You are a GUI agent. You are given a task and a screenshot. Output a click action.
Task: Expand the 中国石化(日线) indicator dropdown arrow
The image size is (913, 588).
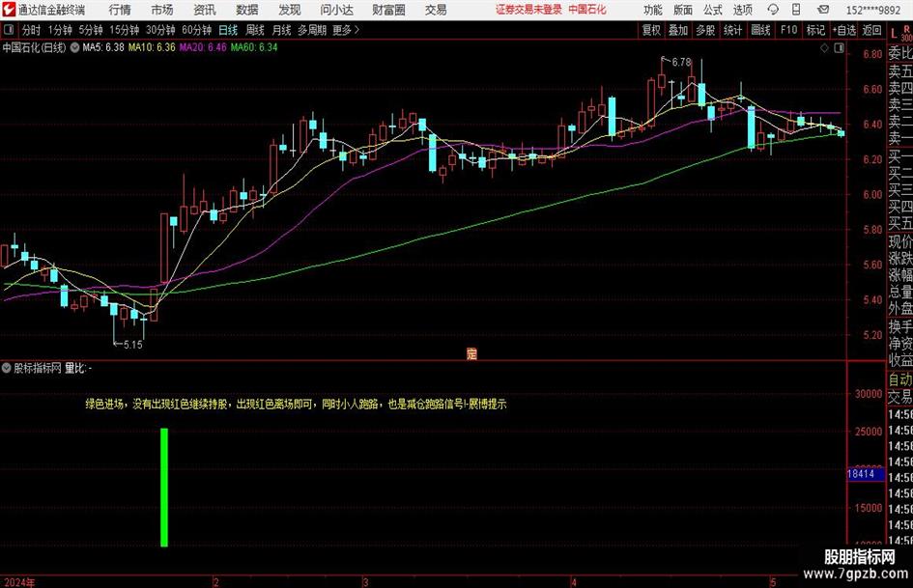pos(75,47)
